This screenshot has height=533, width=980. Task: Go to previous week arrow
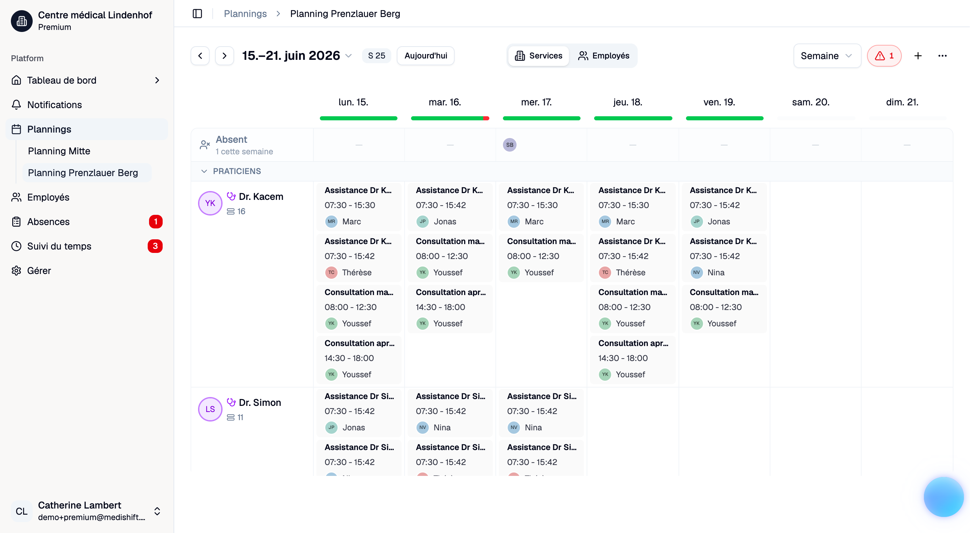pos(200,56)
